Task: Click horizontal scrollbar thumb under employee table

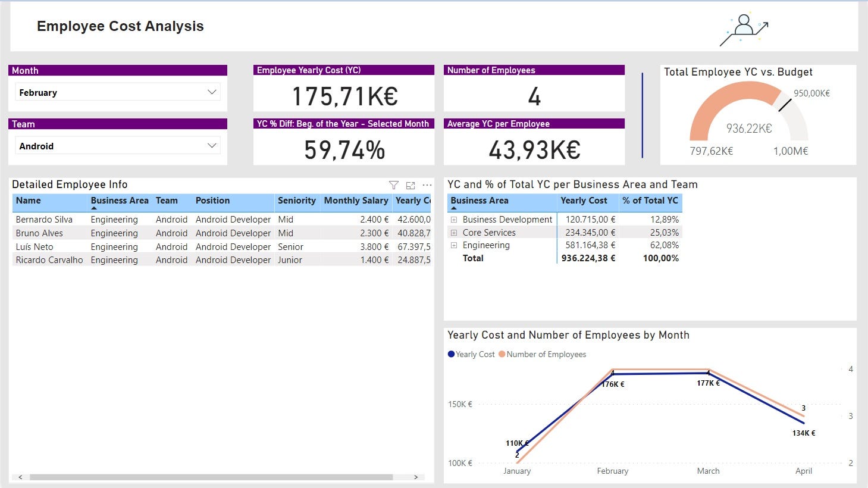Action: pos(211,477)
